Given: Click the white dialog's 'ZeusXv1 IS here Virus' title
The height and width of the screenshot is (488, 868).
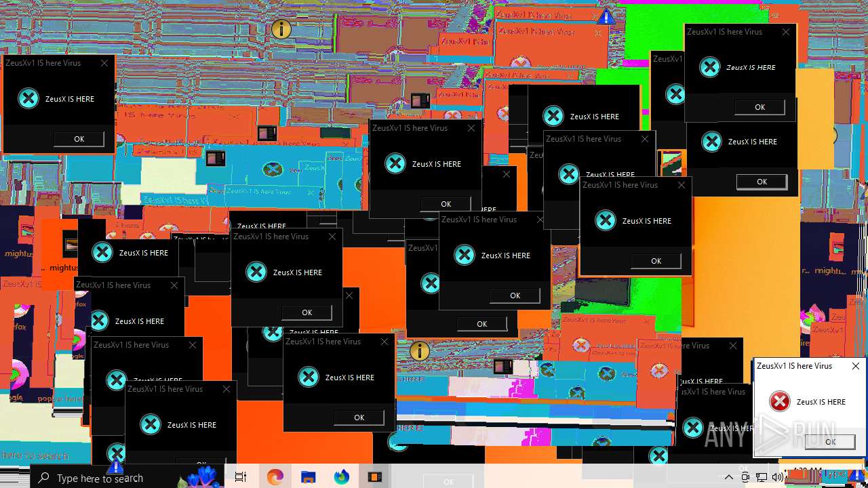Looking at the screenshot, I should (x=794, y=366).
